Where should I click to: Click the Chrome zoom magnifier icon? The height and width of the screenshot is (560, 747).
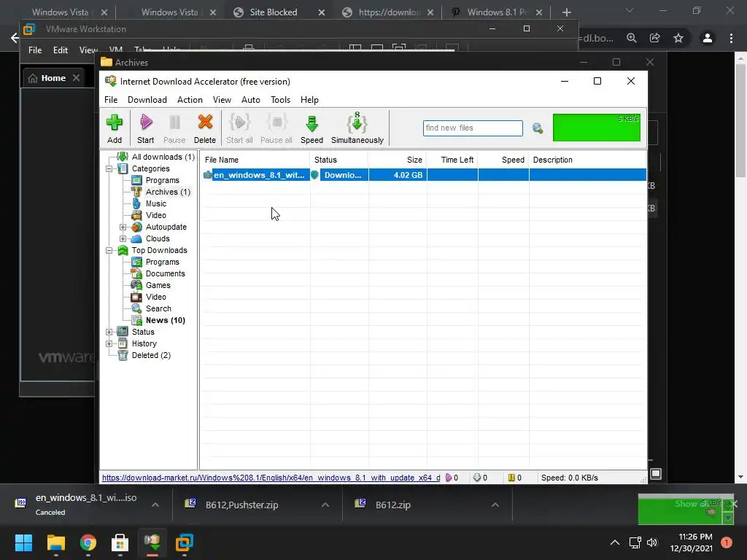click(632, 38)
